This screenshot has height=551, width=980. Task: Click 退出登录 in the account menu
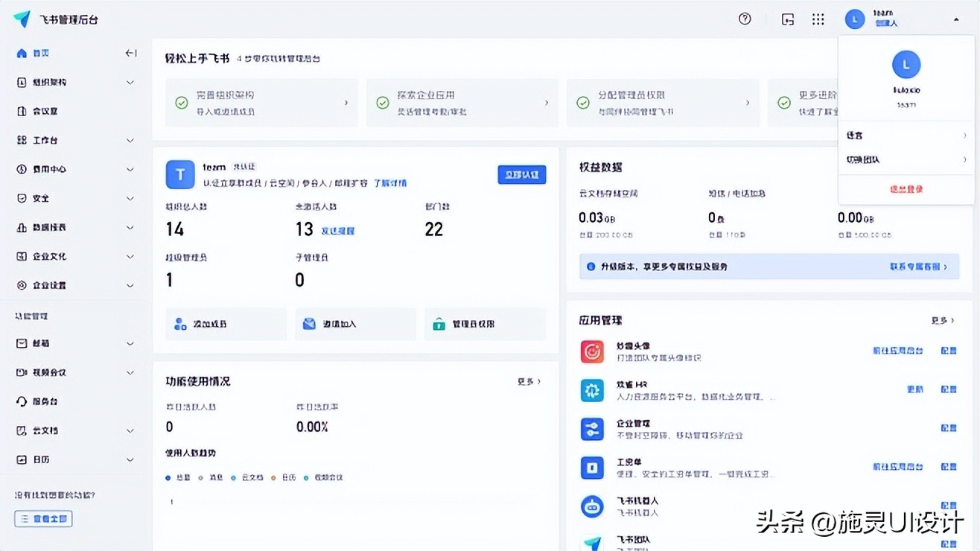point(906,189)
